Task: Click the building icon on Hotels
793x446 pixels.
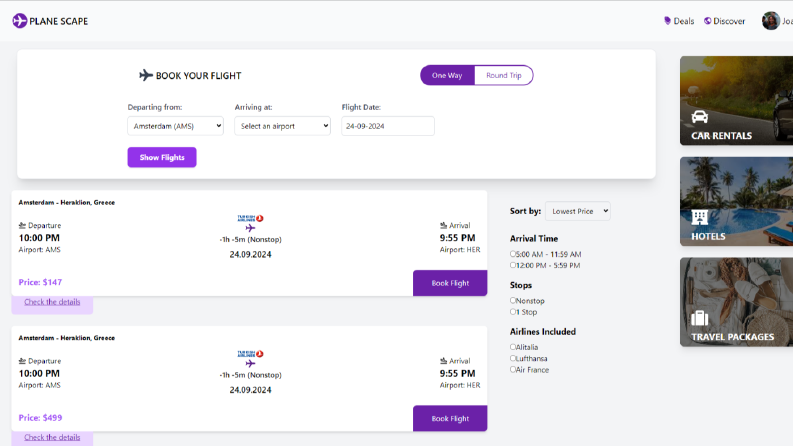Action: click(x=699, y=217)
